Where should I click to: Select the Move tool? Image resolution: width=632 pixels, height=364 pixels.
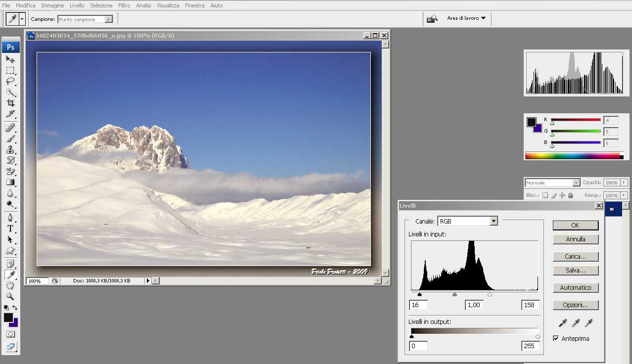click(10, 59)
